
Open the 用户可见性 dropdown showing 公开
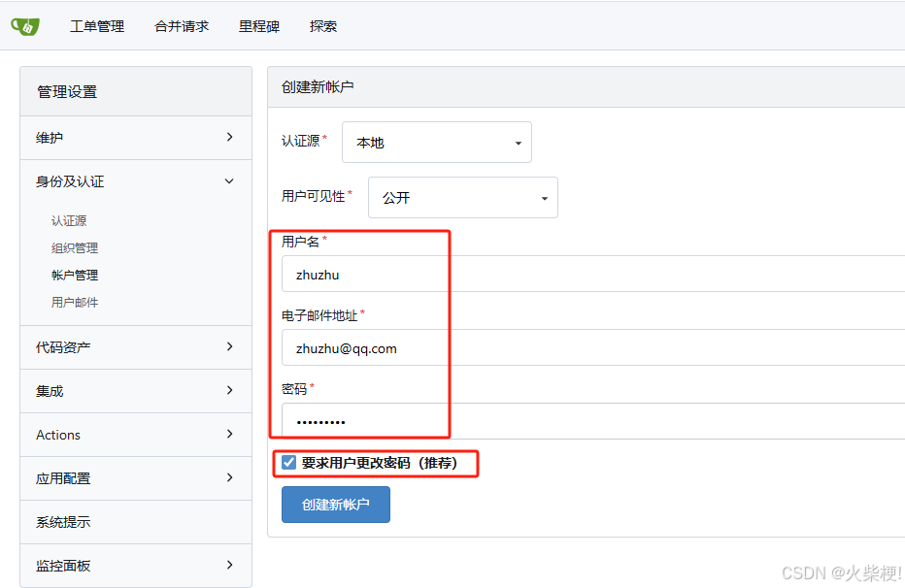pos(463,198)
